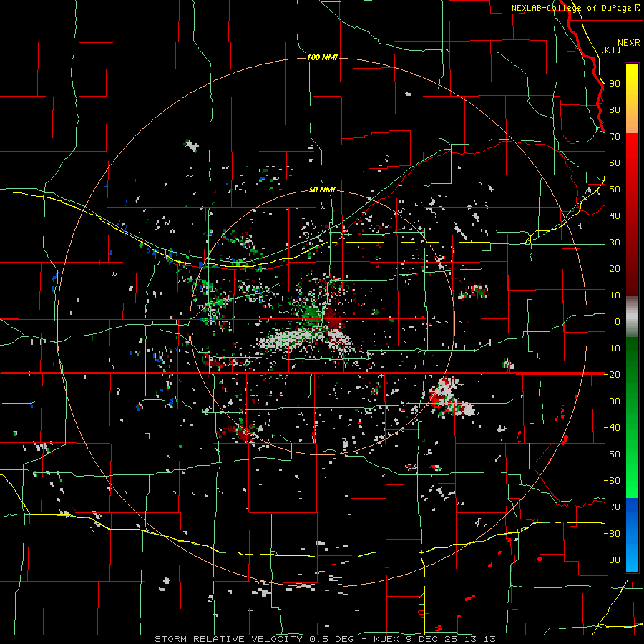The width and height of the screenshot is (644, 644).
Task: Click the green segment of the color bar
Action: (632, 417)
